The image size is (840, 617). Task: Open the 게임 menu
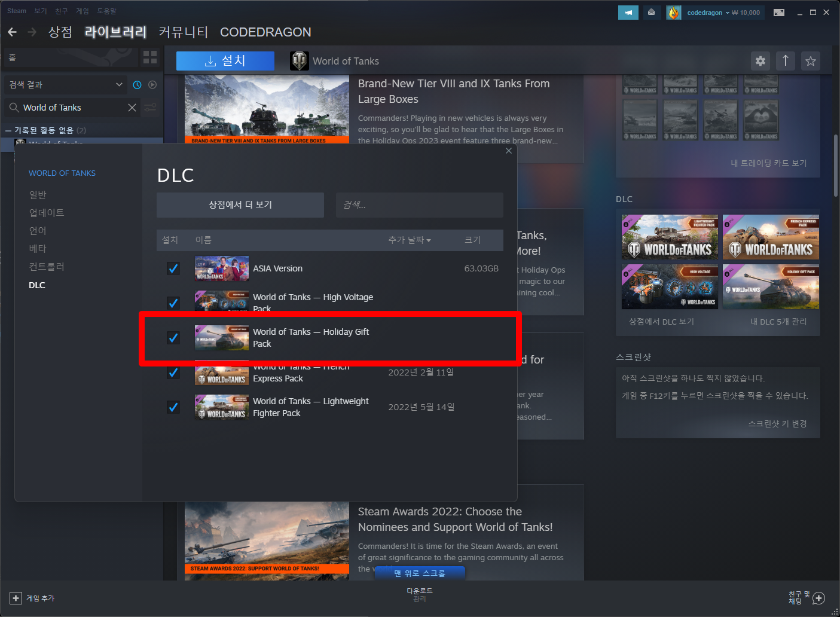[x=83, y=11]
